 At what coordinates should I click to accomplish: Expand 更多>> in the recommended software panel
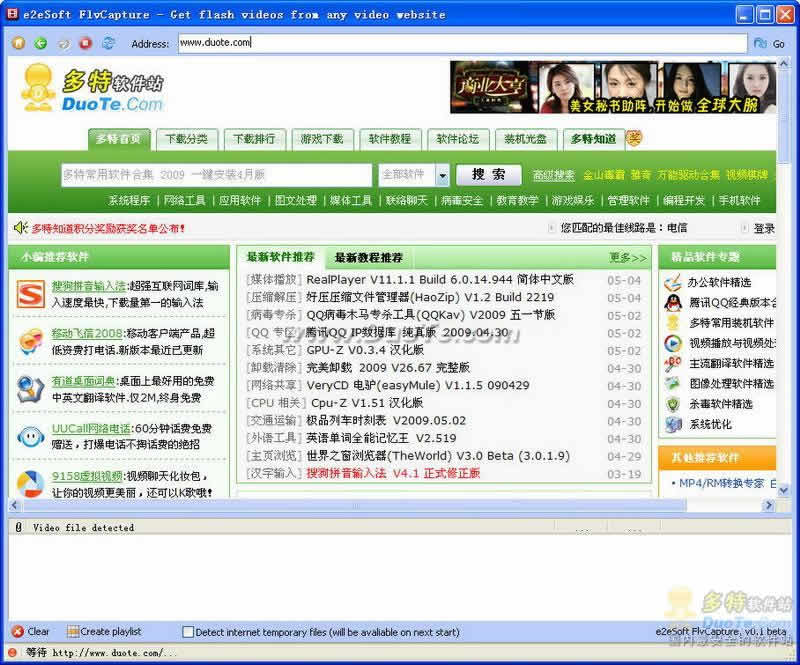pos(628,258)
